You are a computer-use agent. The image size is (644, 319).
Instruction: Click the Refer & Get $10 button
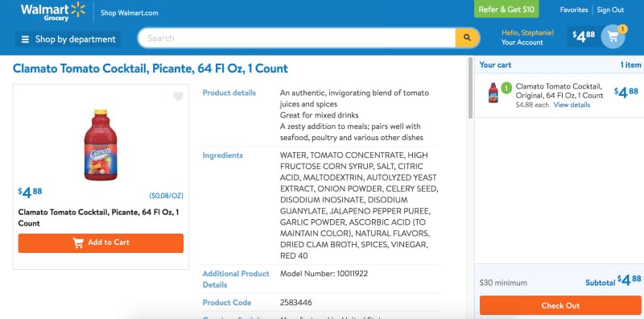pyautogui.click(x=506, y=10)
